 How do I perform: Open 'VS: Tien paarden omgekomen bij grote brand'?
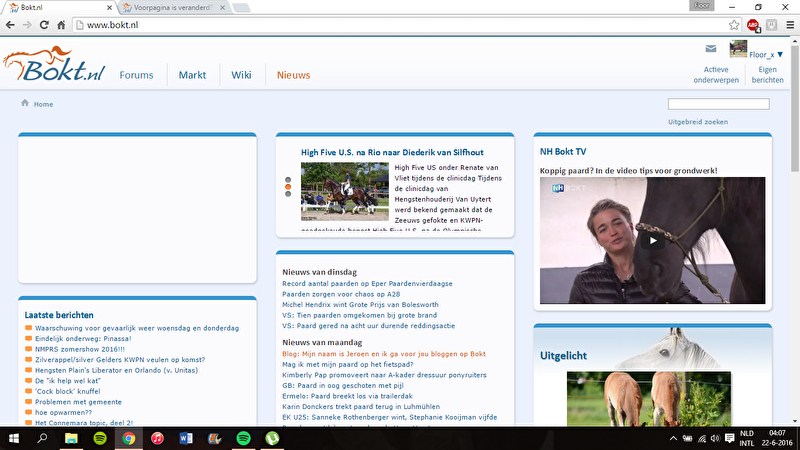tap(359, 315)
